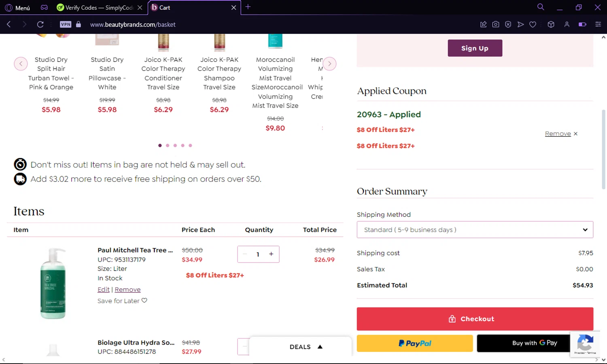
Task: Remove the applied coupon 20963
Action: click(x=561, y=133)
